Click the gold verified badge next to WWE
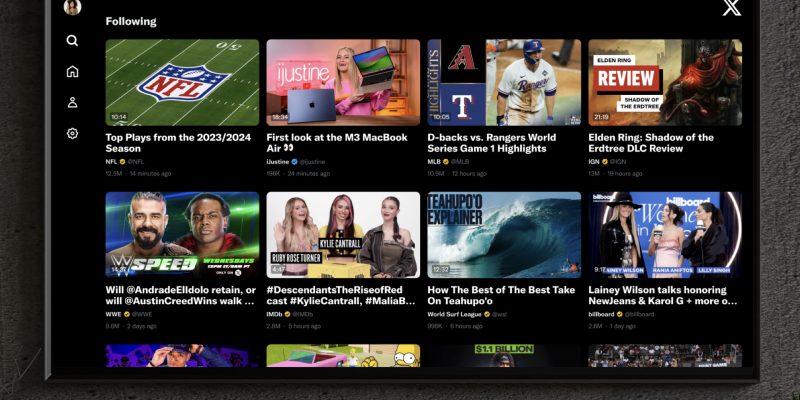Image resolution: width=800 pixels, height=400 pixels. coord(127,314)
